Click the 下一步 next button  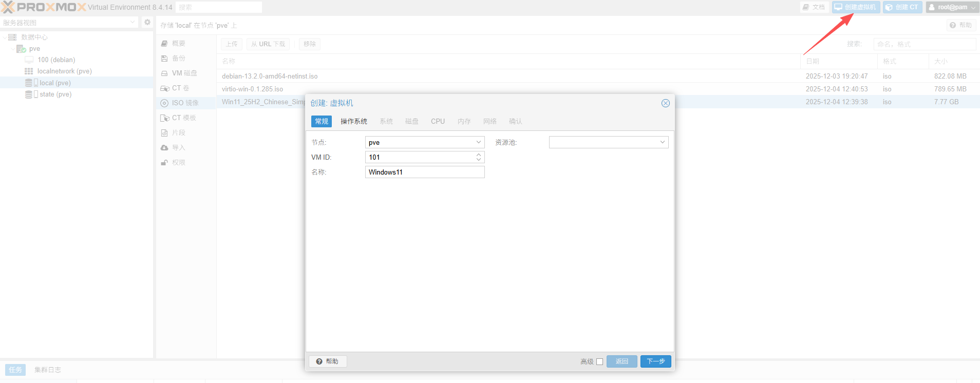pyautogui.click(x=655, y=361)
